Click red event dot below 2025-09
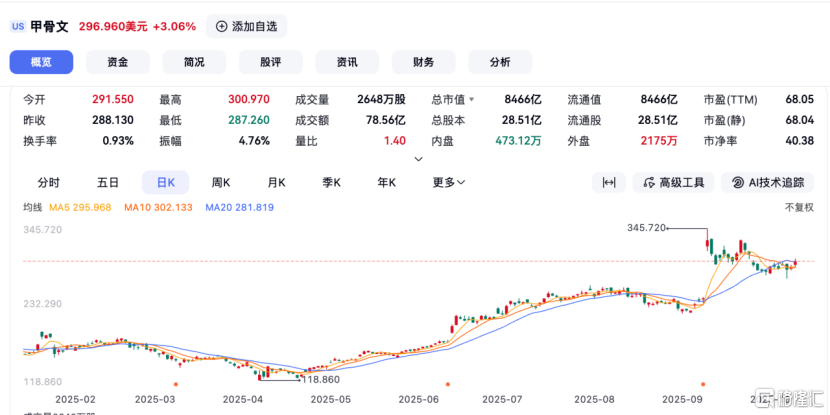The height and width of the screenshot is (415, 830). tap(704, 383)
